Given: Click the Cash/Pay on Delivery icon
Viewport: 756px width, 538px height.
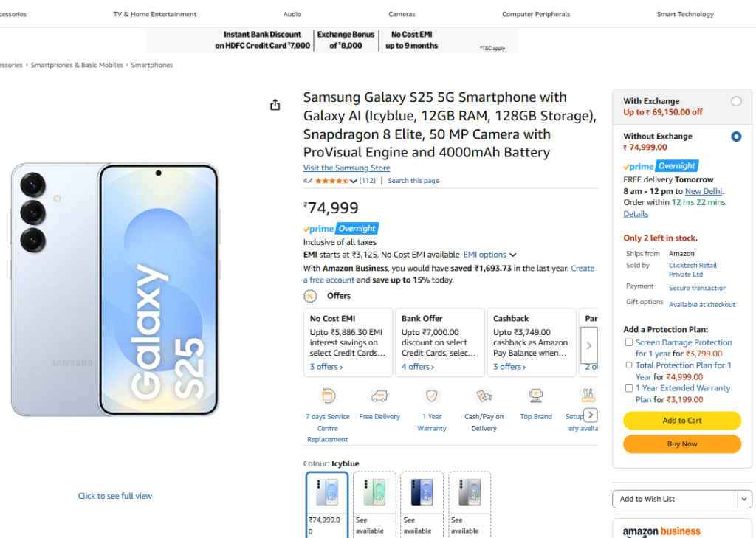Looking at the screenshot, I should tap(484, 396).
